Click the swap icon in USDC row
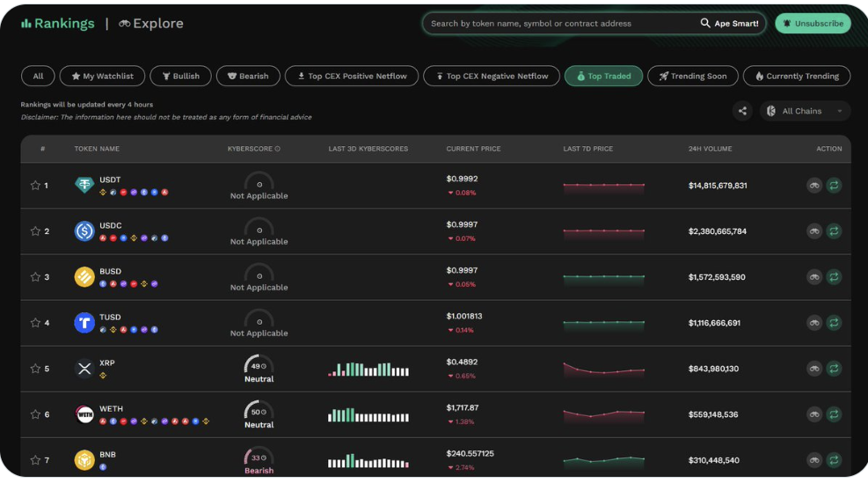 [834, 231]
